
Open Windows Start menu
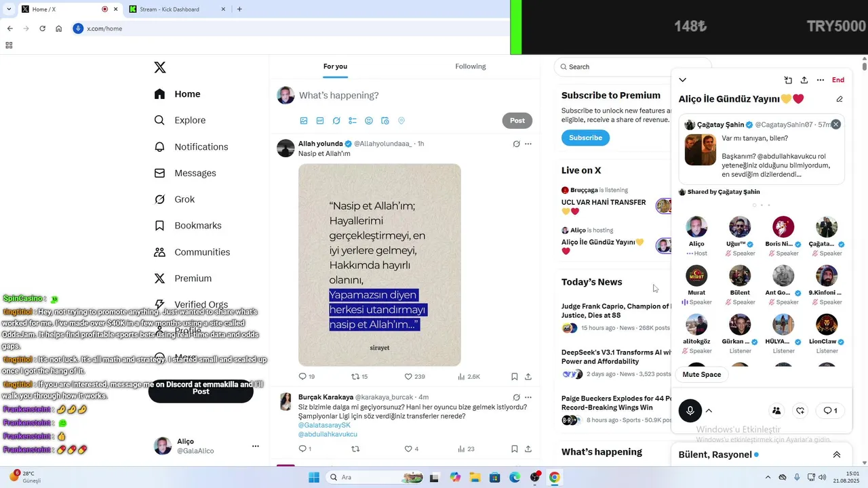tap(314, 477)
